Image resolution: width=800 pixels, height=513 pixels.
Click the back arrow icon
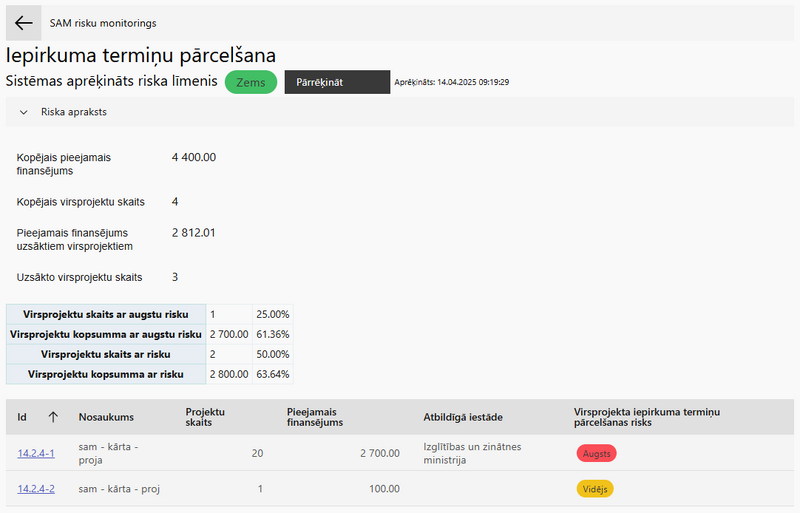coord(23,23)
